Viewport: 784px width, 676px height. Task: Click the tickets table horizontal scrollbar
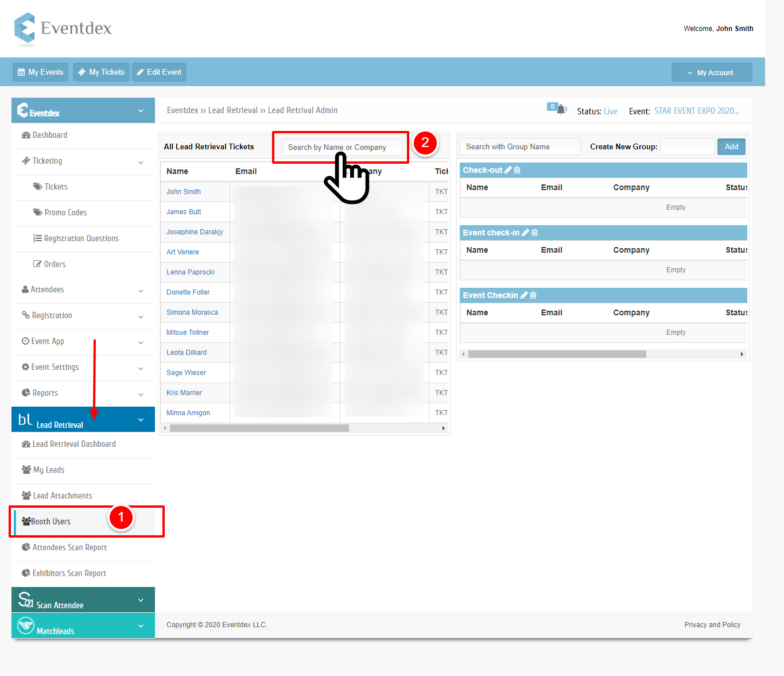[259, 428]
